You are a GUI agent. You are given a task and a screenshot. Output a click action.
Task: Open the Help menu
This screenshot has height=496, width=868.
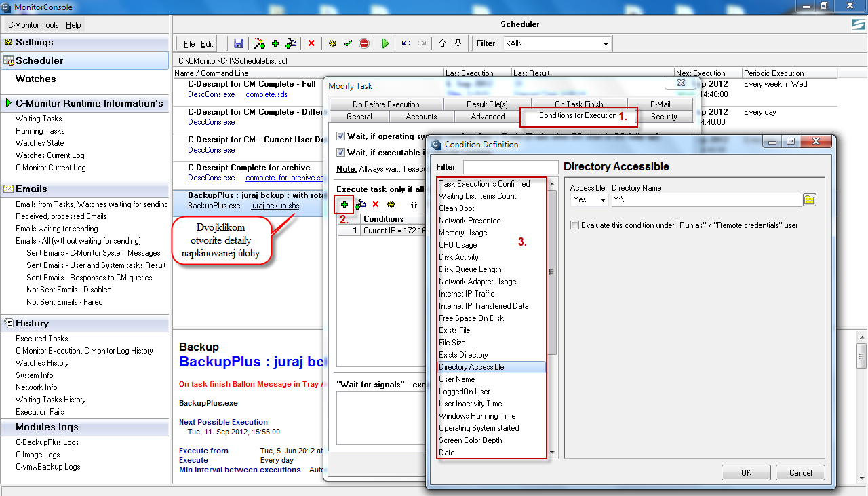73,25
